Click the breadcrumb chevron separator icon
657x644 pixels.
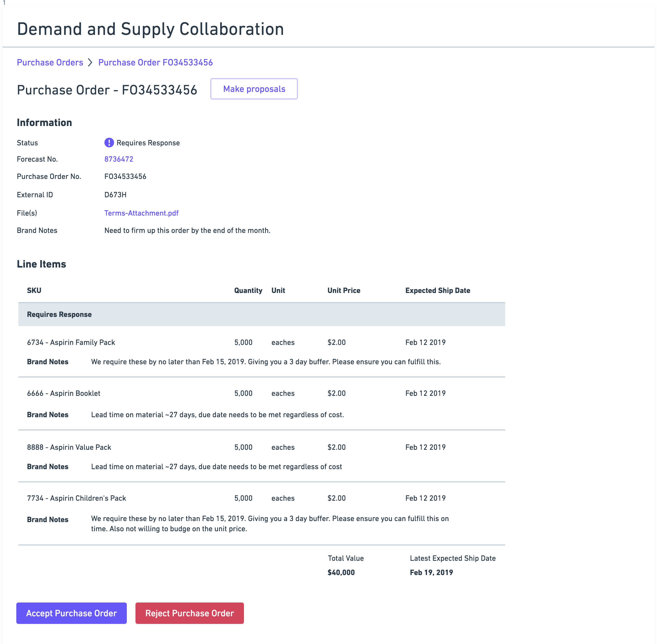[x=90, y=63]
